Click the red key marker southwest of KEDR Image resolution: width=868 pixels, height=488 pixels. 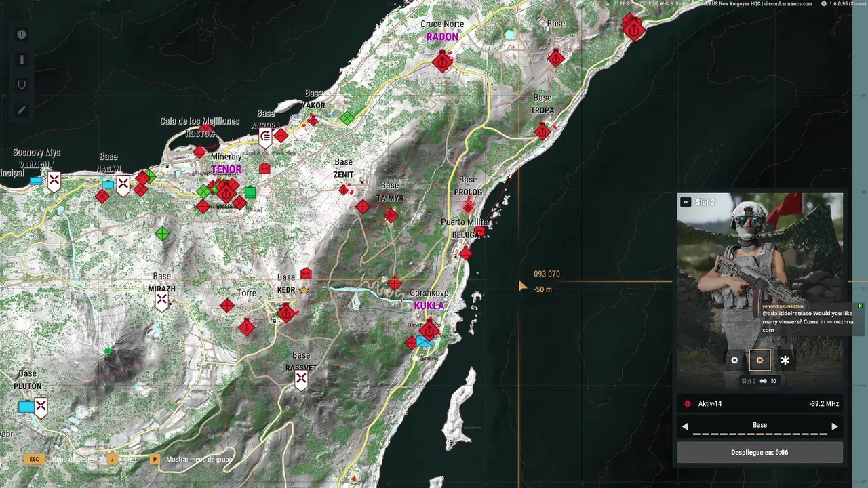[246, 328]
